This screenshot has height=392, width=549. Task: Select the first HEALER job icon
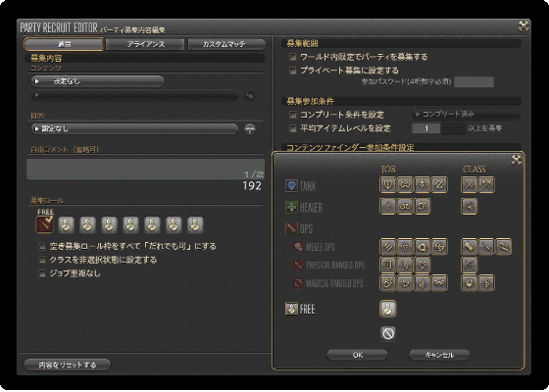tap(387, 206)
